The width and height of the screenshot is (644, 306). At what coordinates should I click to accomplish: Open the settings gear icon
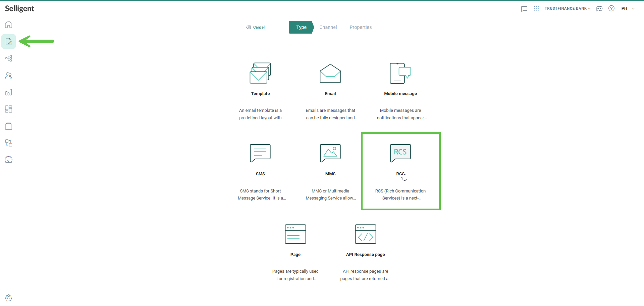9,298
